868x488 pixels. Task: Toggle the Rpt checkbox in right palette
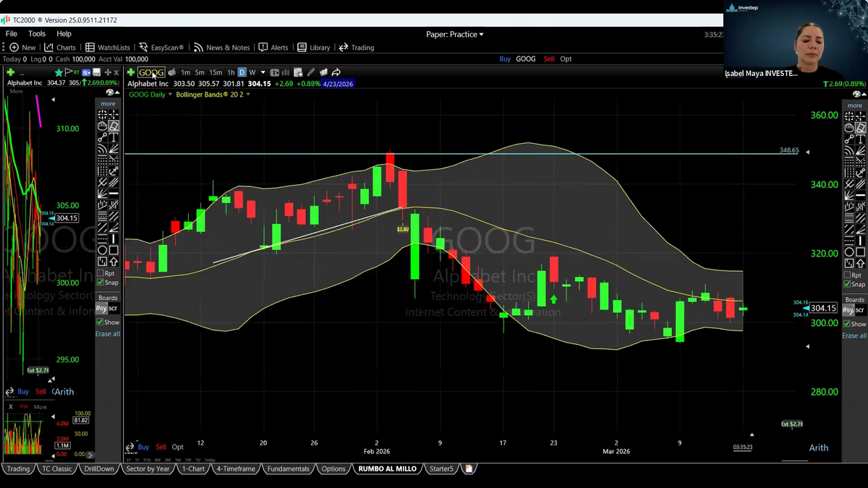pos(848,275)
